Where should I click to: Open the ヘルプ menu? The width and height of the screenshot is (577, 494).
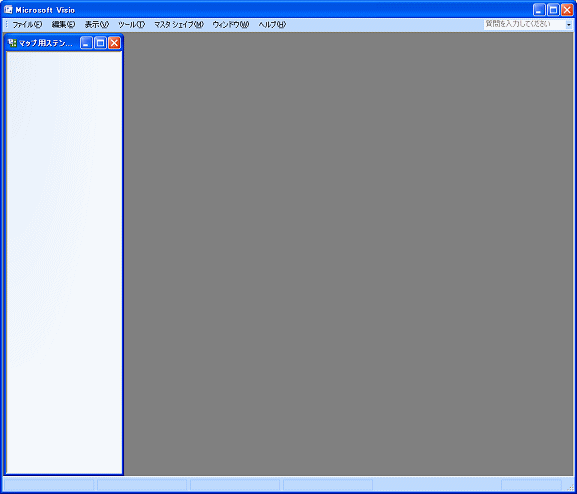[272, 25]
